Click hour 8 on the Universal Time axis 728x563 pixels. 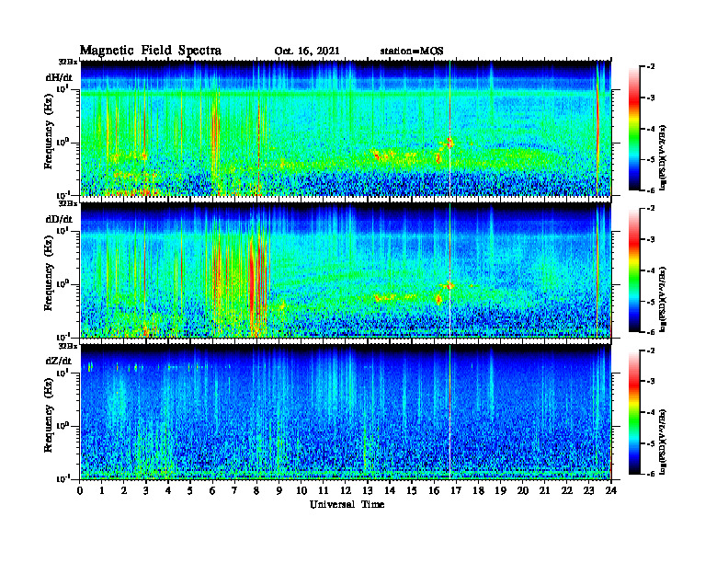coord(256,490)
